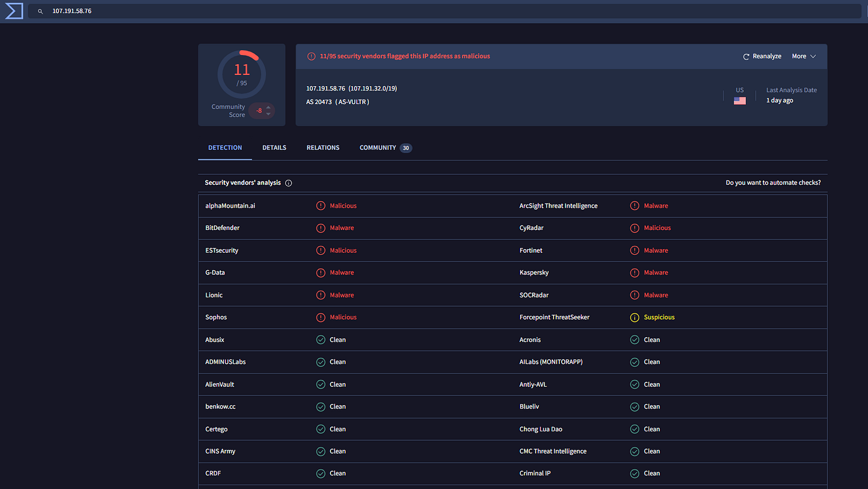Click the malicious icon for Sophos
The height and width of the screenshot is (489, 868).
pos(321,317)
